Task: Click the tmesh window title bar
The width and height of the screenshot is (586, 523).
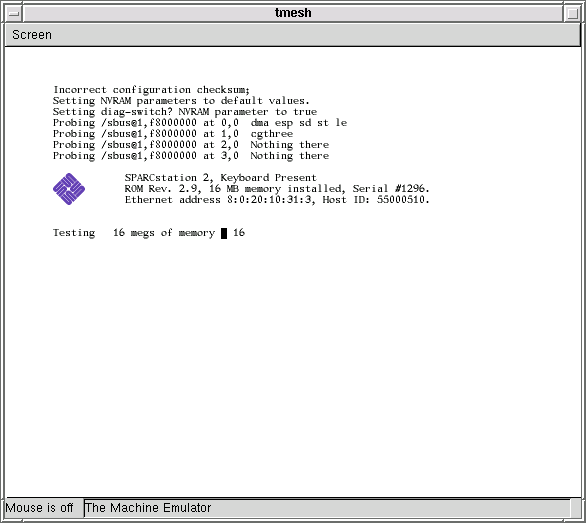Action: (x=293, y=13)
